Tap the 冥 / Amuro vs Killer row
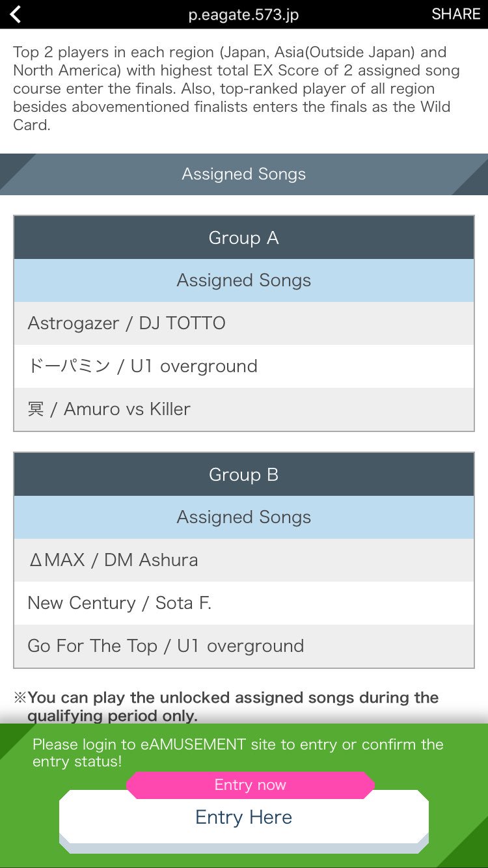Image resolution: width=488 pixels, height=868 pixels. coord(244,409)
